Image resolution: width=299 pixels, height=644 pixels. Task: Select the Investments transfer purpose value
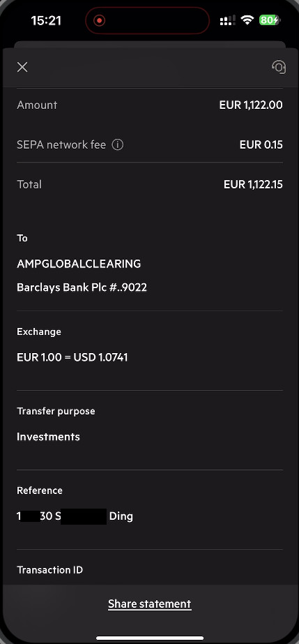pyautogui.click(x=48, y=437)
